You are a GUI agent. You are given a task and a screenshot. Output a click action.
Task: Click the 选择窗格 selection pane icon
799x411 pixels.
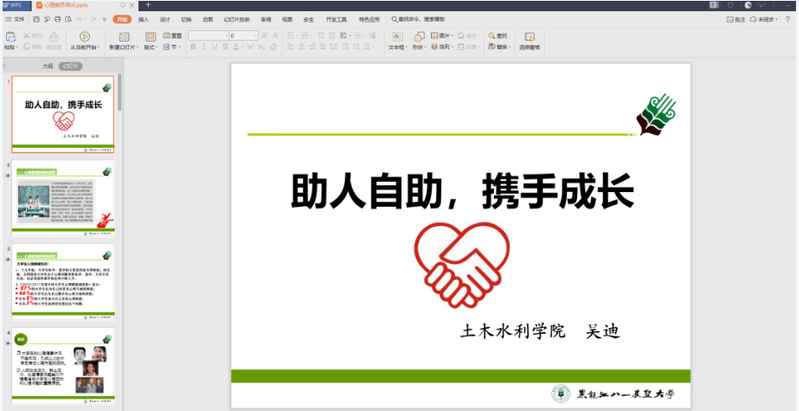coord(529,36)
